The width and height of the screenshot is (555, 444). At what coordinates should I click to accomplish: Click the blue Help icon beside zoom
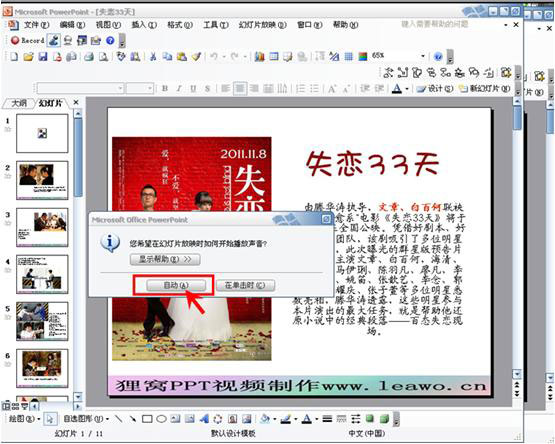438,56
